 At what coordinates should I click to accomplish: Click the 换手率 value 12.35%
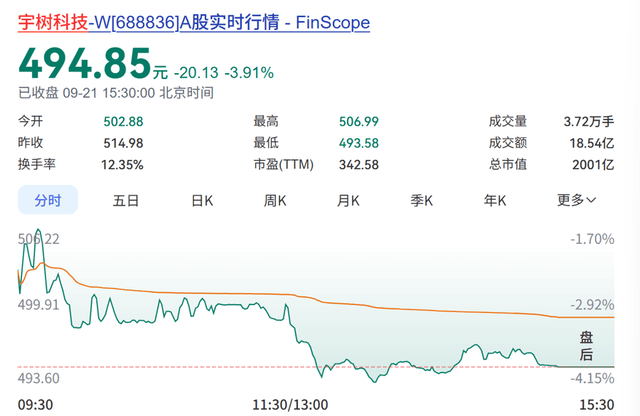click(x=122, y=165)
